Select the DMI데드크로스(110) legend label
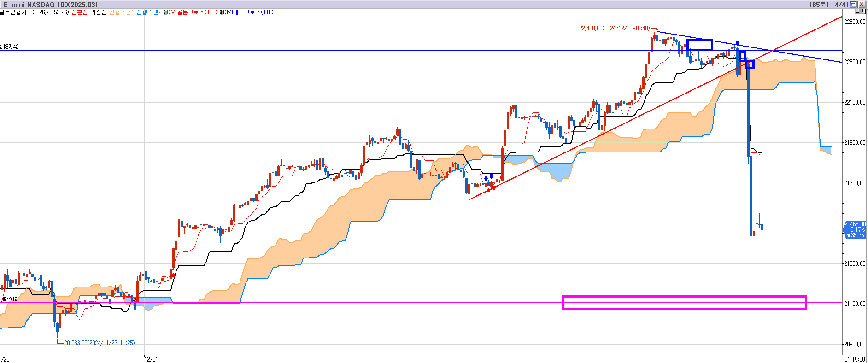 (x=248, y=12)
